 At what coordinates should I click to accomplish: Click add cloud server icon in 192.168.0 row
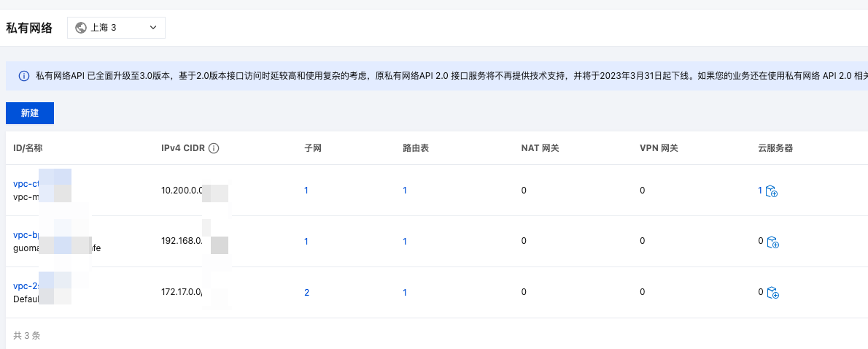pyautogui.click(x=772, y=242)
